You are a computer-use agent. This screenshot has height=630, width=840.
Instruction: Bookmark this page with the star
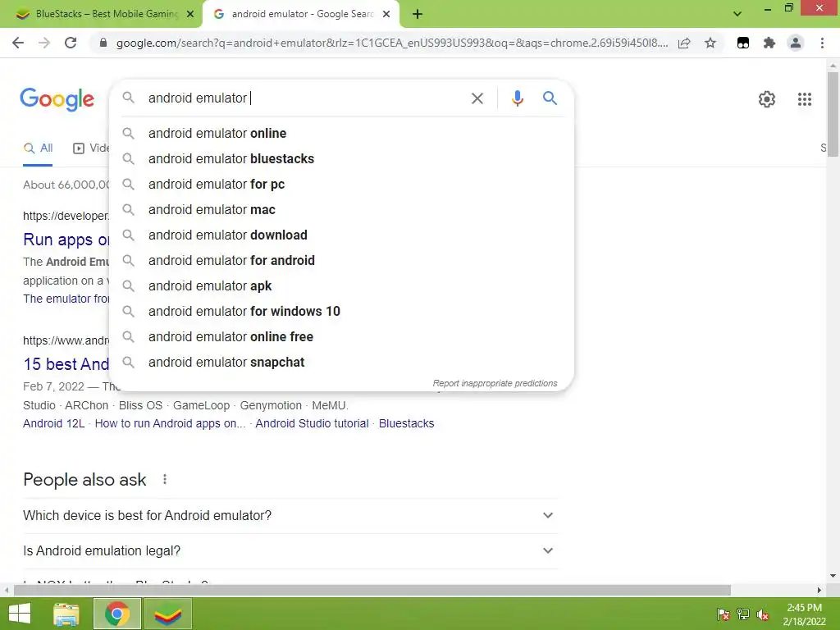point(710,43)
